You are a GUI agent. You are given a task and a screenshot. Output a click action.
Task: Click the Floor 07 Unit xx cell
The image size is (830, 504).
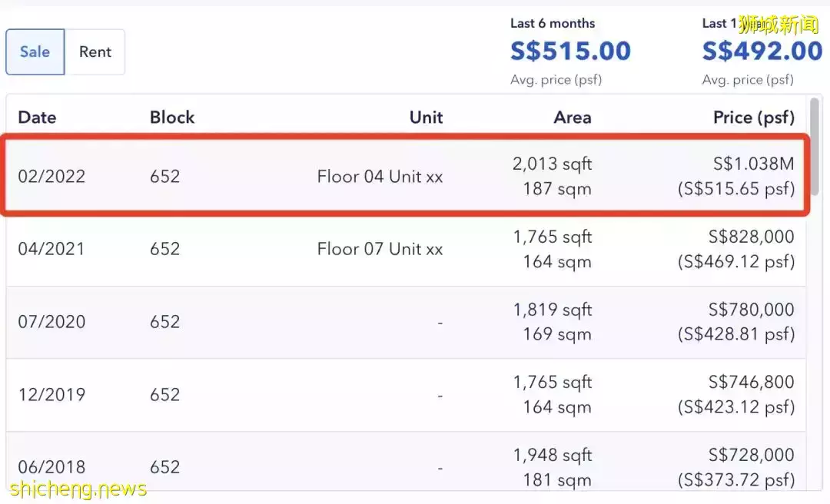(380, 249)
